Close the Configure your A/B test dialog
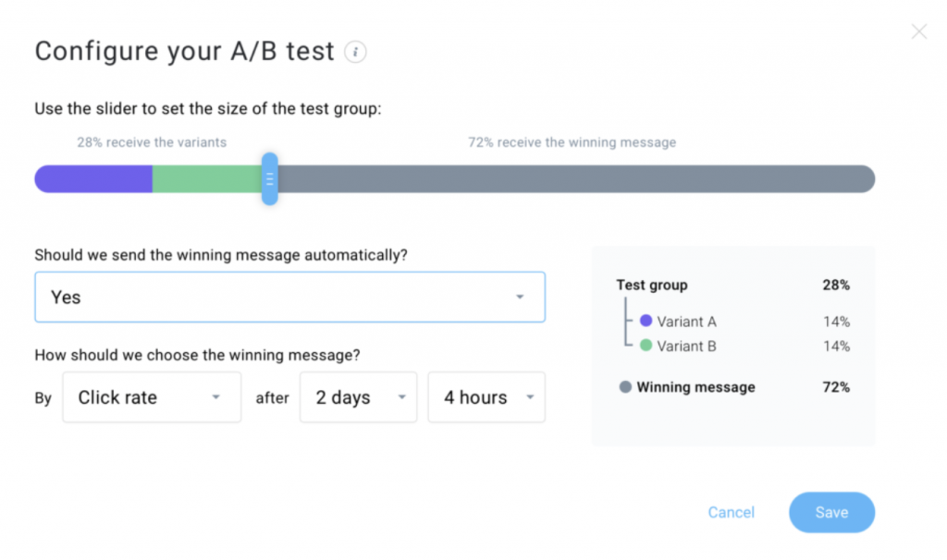Viewport: 947px width, 560px height. (919, 31)
